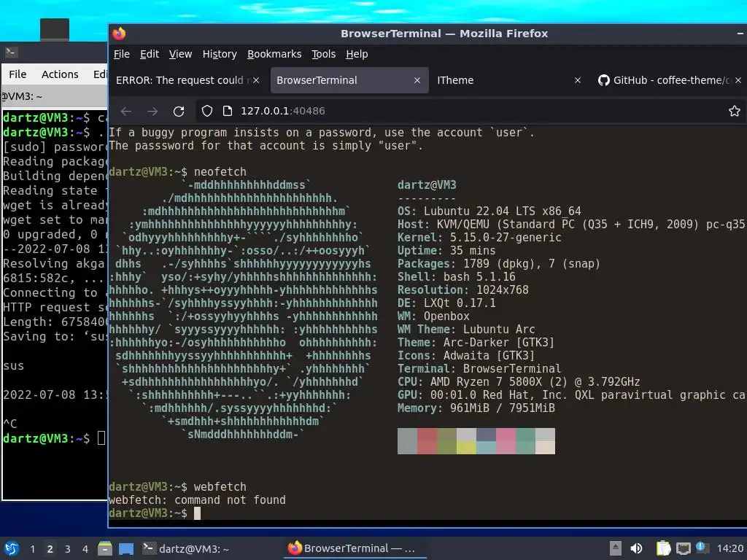Click the network status tray icon

(683, 548)
